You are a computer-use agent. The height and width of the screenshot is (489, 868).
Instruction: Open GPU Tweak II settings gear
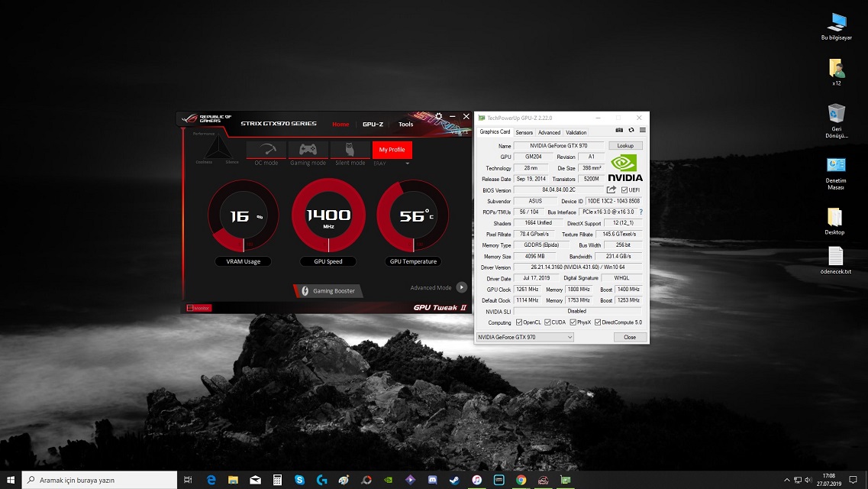438,116
